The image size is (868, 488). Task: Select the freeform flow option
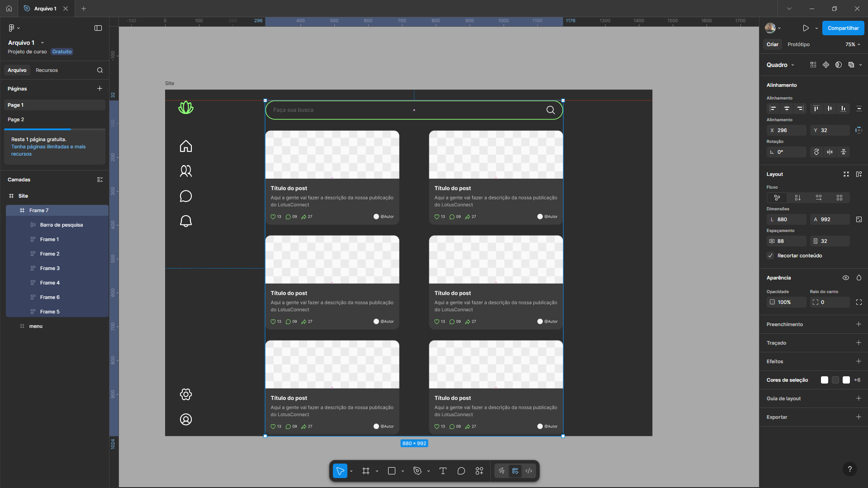coord(777,198)
